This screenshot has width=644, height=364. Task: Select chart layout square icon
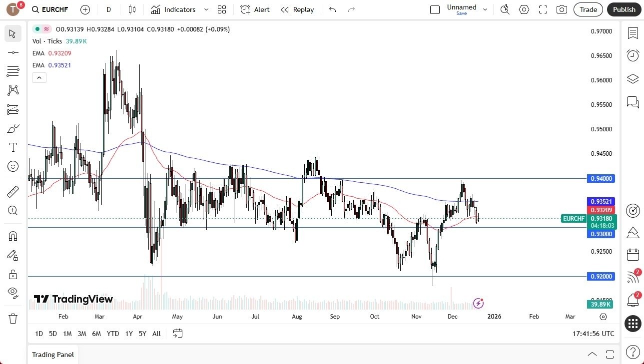(435, 9)
